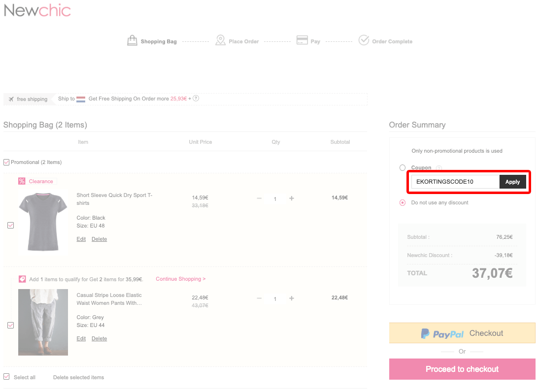
Task: Click the Subtotal value 76,25€
Action: click(x=504, y=237)
